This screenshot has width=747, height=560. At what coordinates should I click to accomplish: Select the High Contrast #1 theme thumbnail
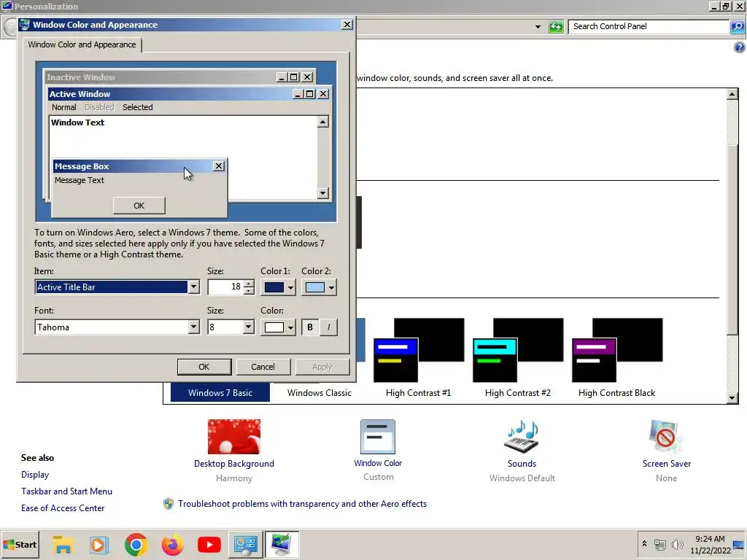coord(418,350)
